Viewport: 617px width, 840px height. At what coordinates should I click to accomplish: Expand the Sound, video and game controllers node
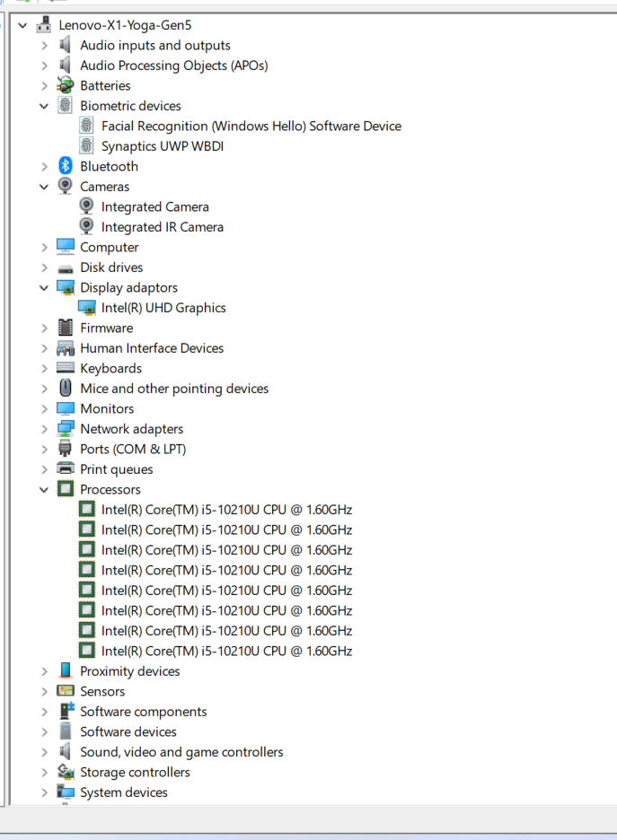(44, 752)
